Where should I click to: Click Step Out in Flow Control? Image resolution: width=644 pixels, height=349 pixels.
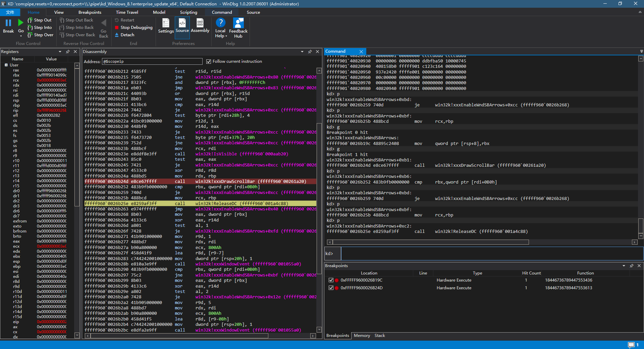point(40,20)
